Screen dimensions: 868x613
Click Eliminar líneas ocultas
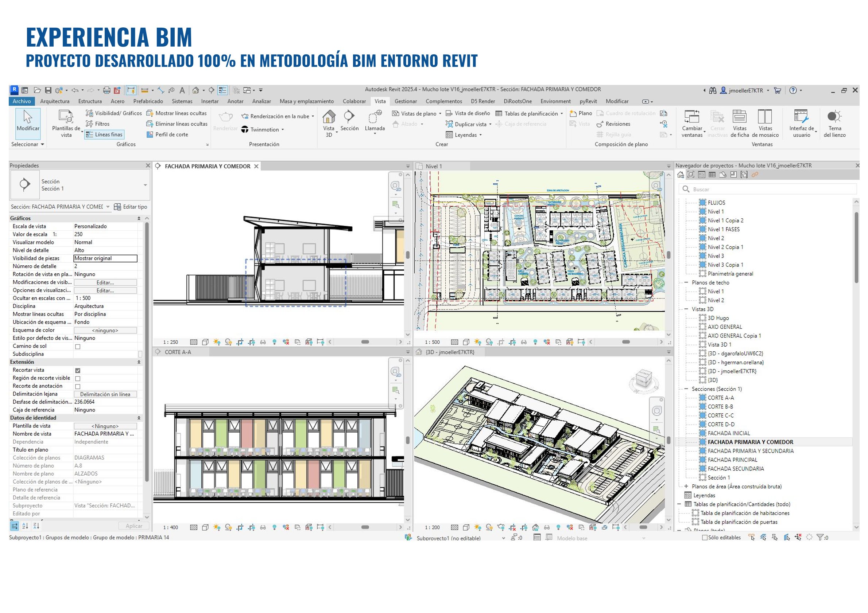click(177, 124)
